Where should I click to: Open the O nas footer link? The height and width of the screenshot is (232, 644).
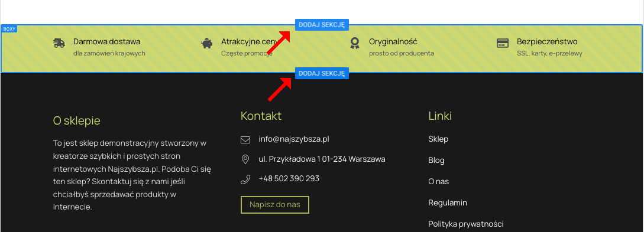(439, 182)
